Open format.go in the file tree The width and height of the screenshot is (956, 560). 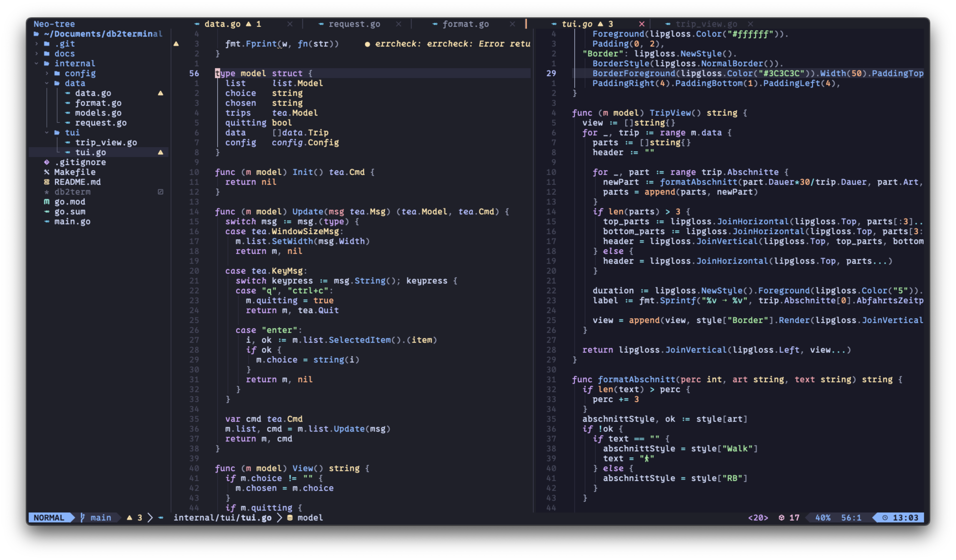[98, 103]
